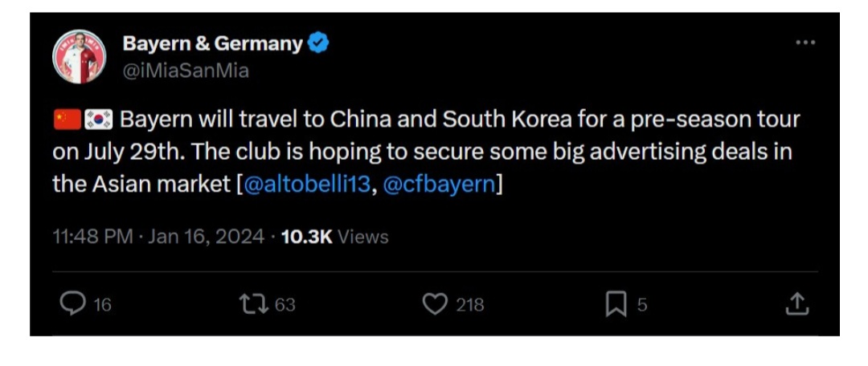Viewport: 868px width, 366px height.
Task: Click the China flag emoji
Action: (x=67, y=120)
